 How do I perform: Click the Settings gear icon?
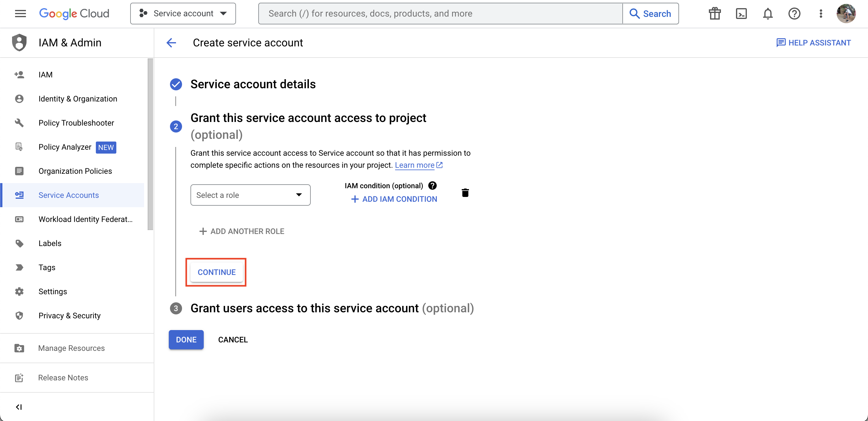tap(19, 291)
